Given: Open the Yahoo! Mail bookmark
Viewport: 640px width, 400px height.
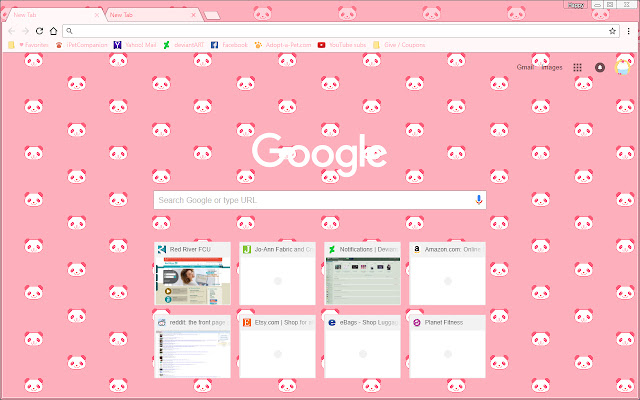Looking at the screenshot, I should click(x=135, y=45).
